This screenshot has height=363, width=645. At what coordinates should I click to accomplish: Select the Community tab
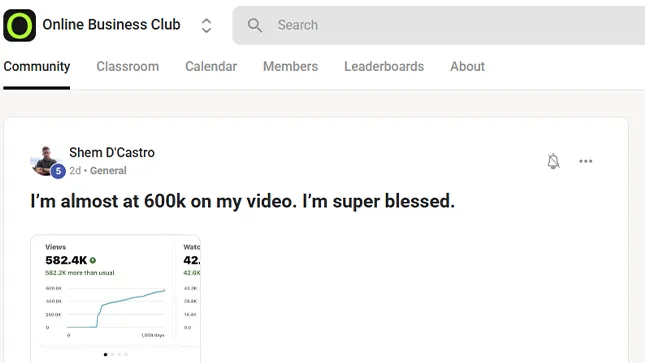coord(37,66)
